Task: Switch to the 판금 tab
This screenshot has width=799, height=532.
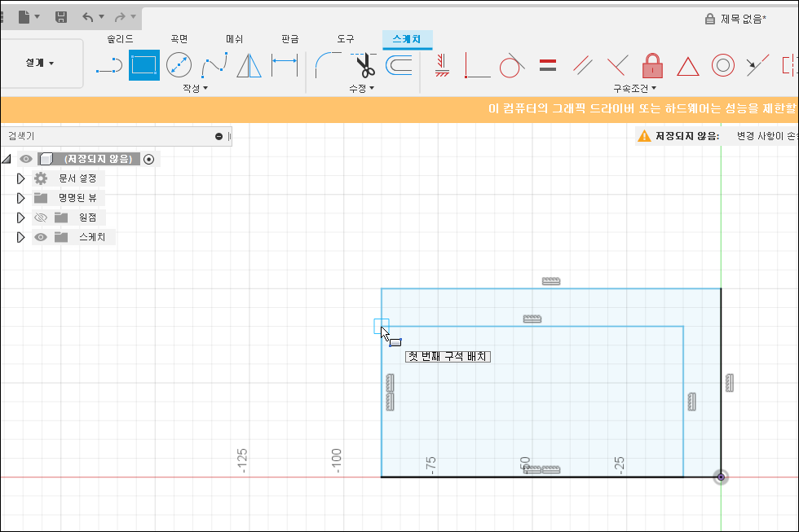Action: [290, 38]
